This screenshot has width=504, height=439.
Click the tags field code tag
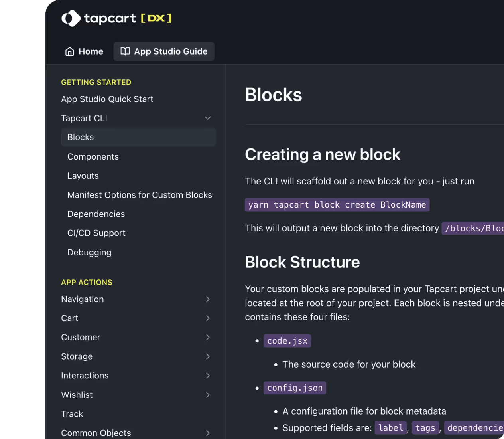pyautogui.click(x=425, y=428)
